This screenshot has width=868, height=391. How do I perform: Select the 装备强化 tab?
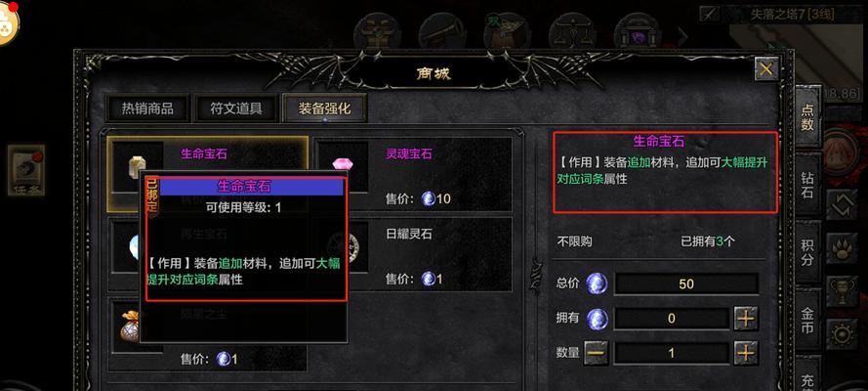coord(324,109)
